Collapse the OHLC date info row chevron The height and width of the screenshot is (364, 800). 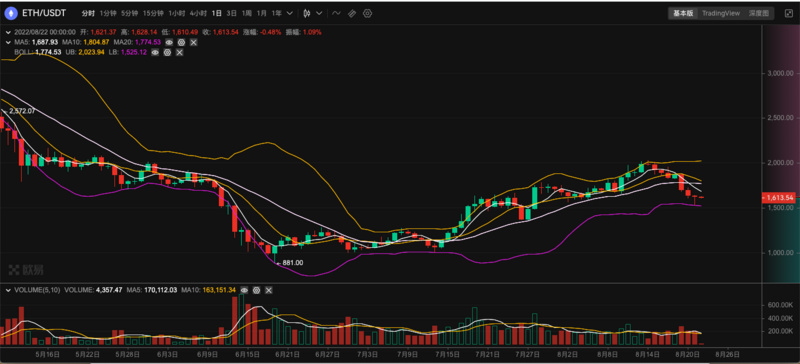pyautogui.click(x=8, y=32)
